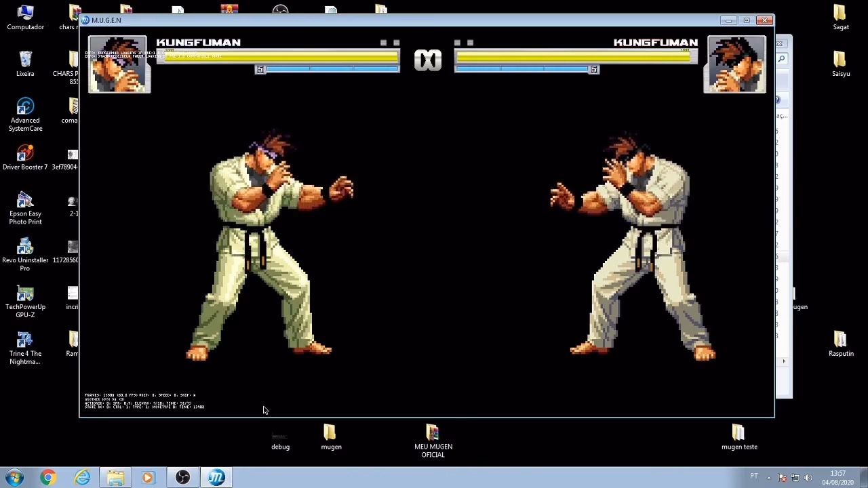Open the Start menu

[x=14, y=478]
